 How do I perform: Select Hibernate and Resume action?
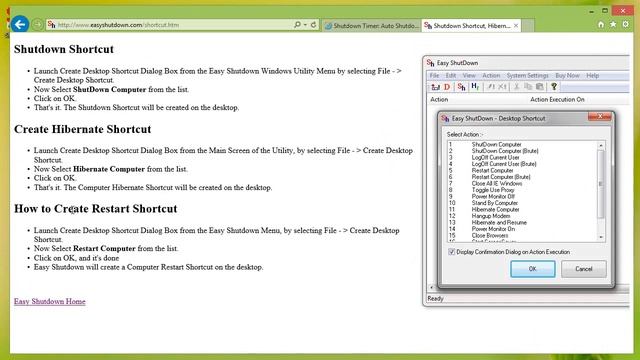(x=523, y=222)
